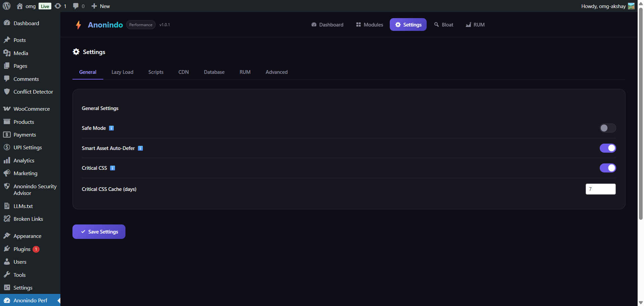
Task: Enable the Safe Mode toggle
Action: coord(608,128)
